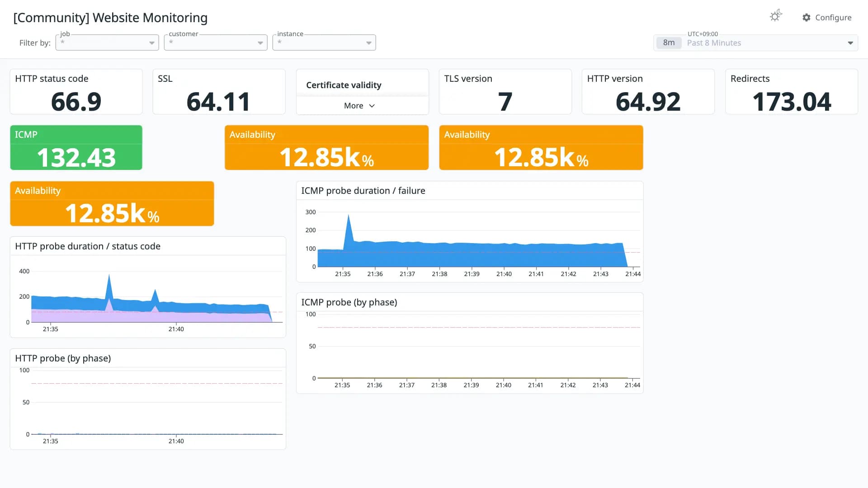
Task: Expand Certificate validity with More
Action: 359,106
